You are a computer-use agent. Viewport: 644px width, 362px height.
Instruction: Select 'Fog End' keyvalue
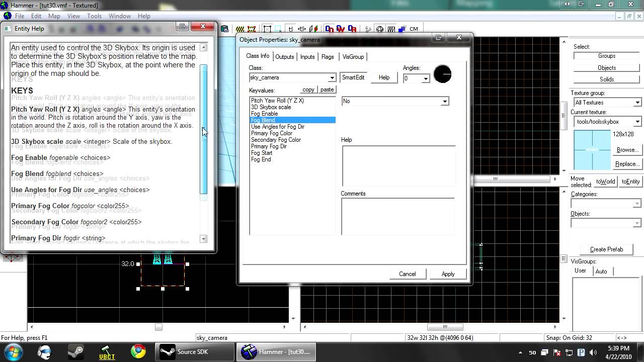click(x=261, y=159)
